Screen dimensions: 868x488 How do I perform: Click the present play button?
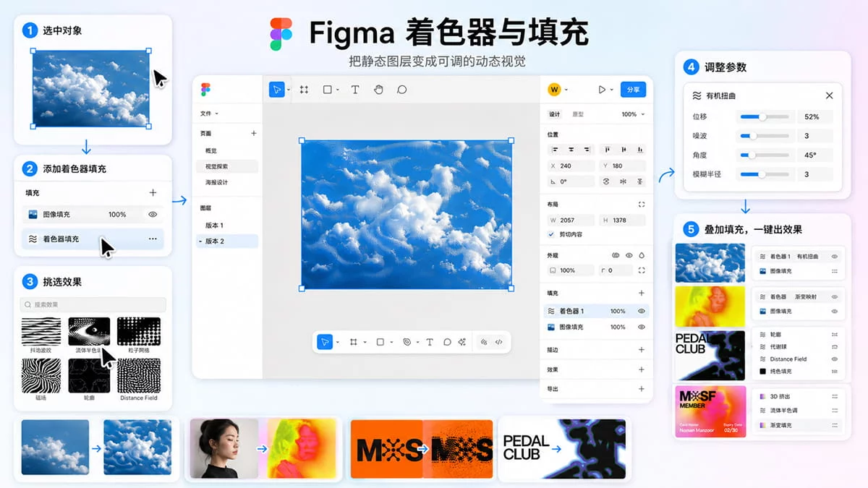(x=601, y=90)
